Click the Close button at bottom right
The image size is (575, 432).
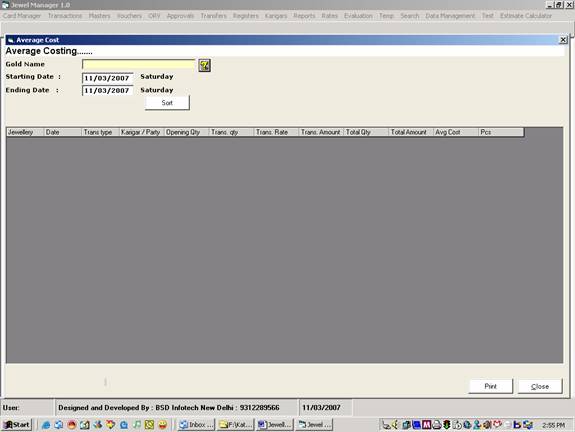pos(540,386)
